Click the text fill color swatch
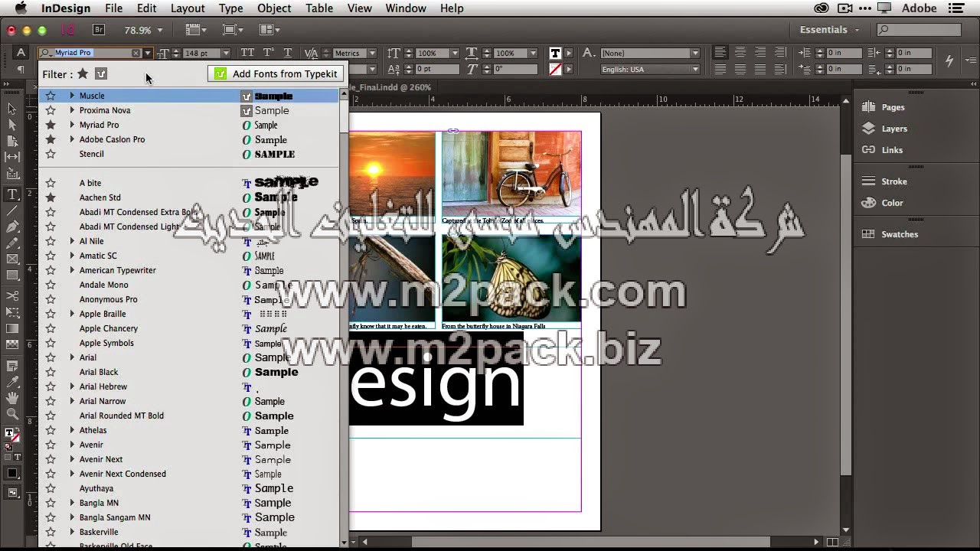Image resolution: width=980 pixels, height=551 pixels. point(555,53)
